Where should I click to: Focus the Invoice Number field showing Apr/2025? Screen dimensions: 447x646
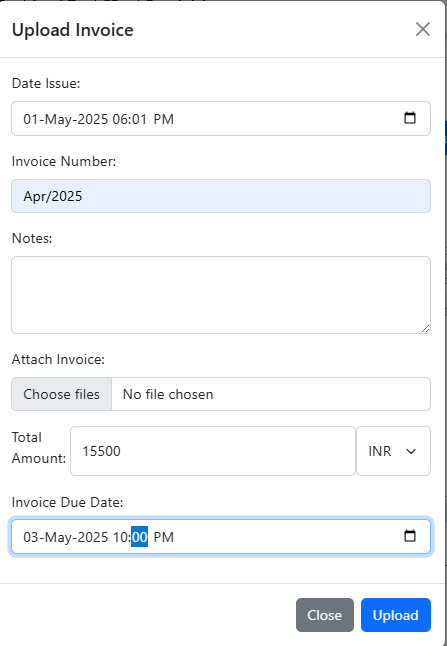pos(221,196)
